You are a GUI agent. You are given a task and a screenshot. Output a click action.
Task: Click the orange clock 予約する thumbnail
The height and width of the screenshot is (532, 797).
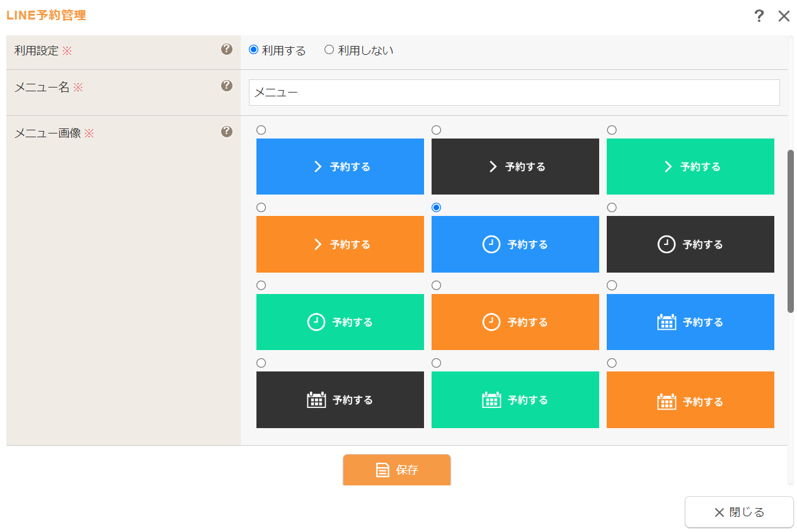point(515,322)
